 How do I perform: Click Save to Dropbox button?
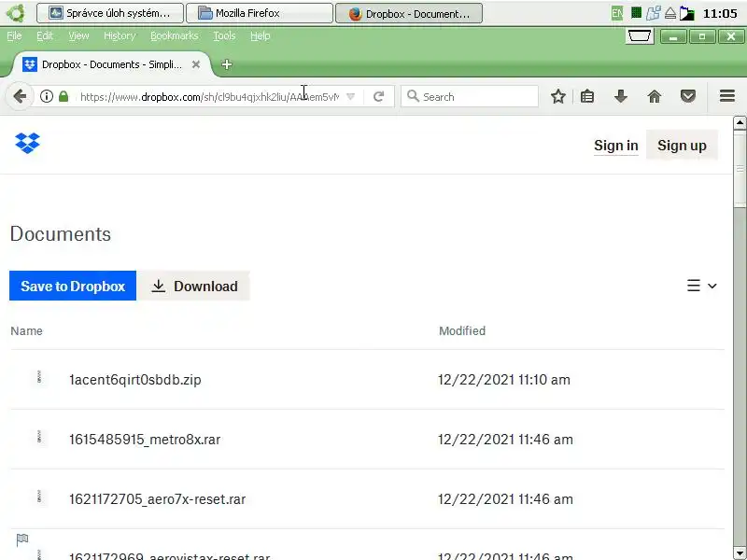coord(73,286)
